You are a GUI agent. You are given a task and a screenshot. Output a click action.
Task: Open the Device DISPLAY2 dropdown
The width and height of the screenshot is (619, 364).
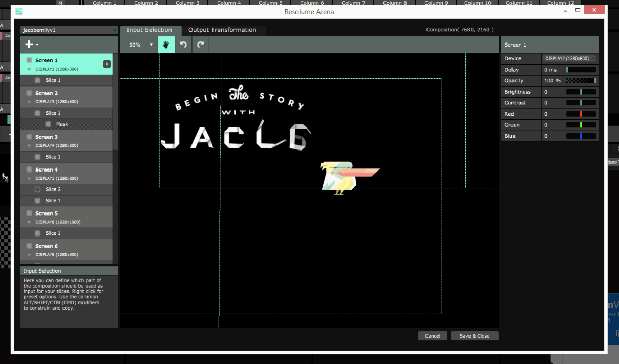pyautogui.click(x=569, y=59)
